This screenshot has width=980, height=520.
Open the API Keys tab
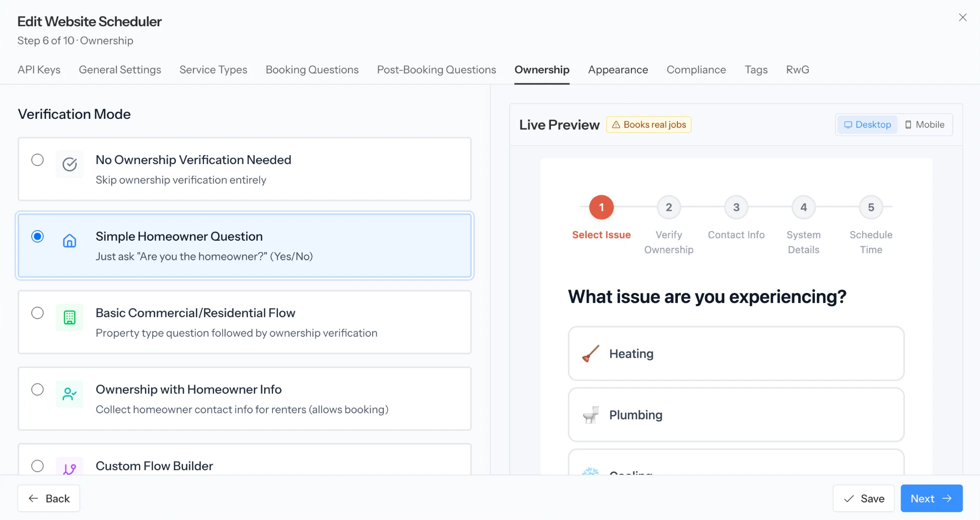pos(39,70)
